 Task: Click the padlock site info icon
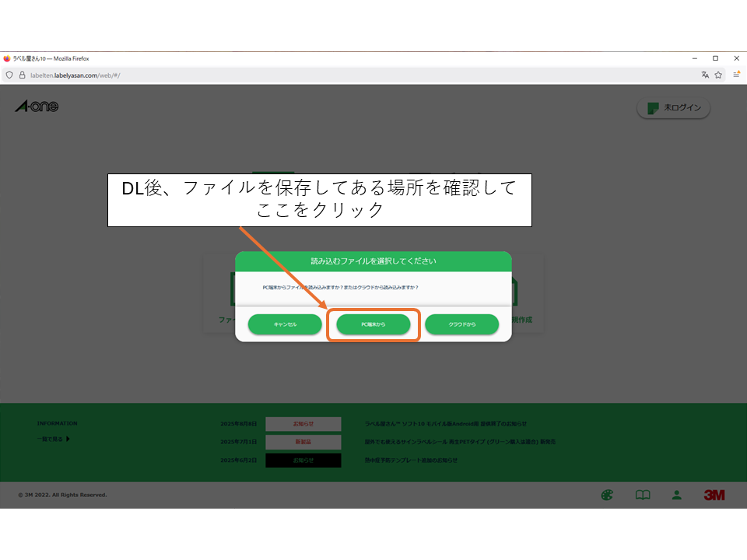click(x=22, y=75)
